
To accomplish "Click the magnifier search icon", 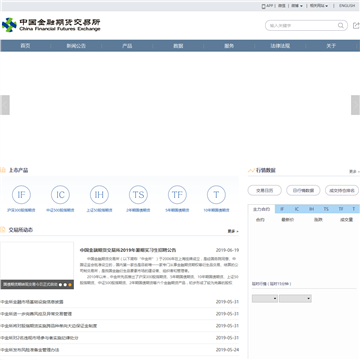I will click(341, 25).
